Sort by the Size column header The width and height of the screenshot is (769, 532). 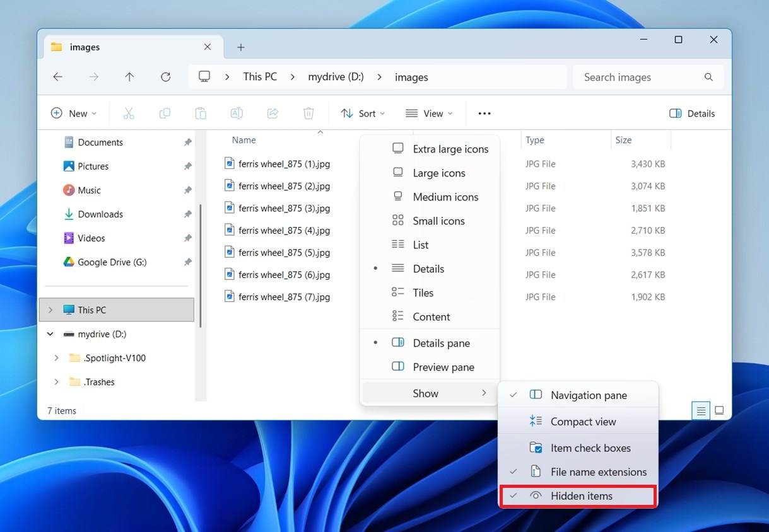[x=623, y=140]
